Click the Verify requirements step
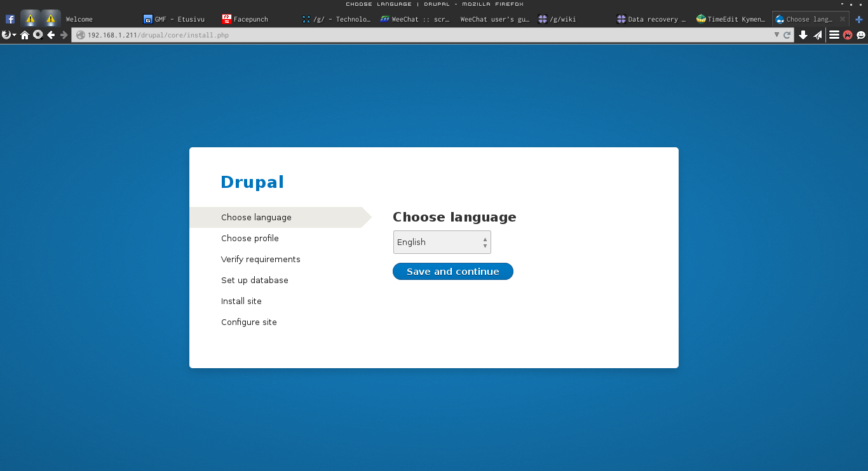Screen dimensions: 868x471 [261, 259]
